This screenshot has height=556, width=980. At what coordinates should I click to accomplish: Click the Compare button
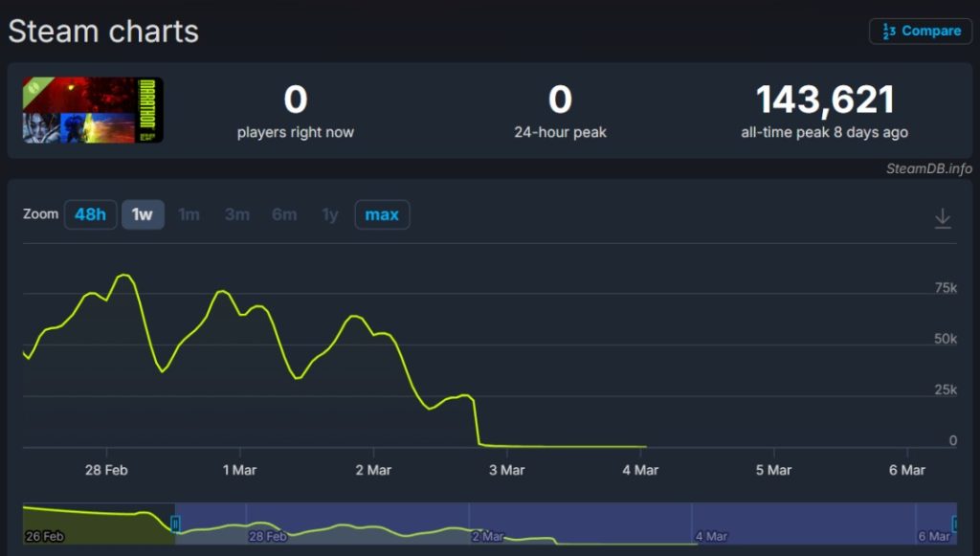pos(920,32)
